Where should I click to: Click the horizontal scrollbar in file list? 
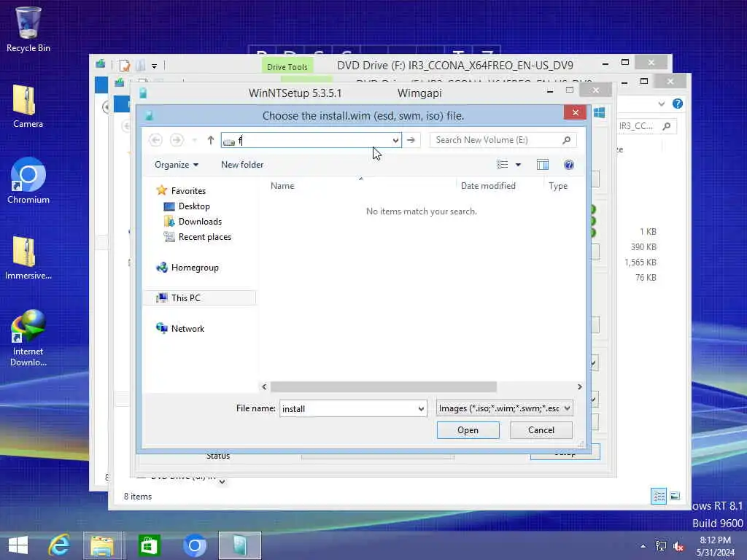pos(384,386)
